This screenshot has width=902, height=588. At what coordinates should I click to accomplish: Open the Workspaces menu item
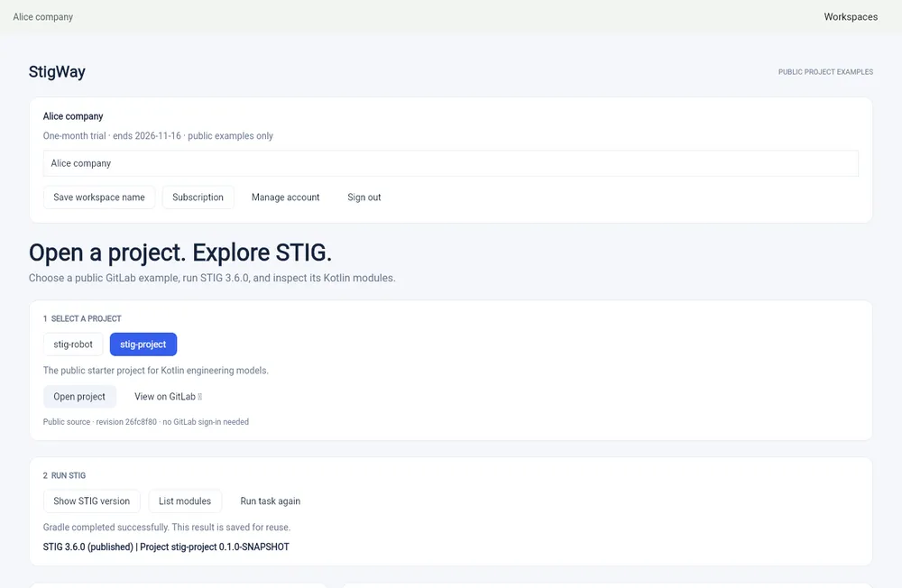point(851,17)
